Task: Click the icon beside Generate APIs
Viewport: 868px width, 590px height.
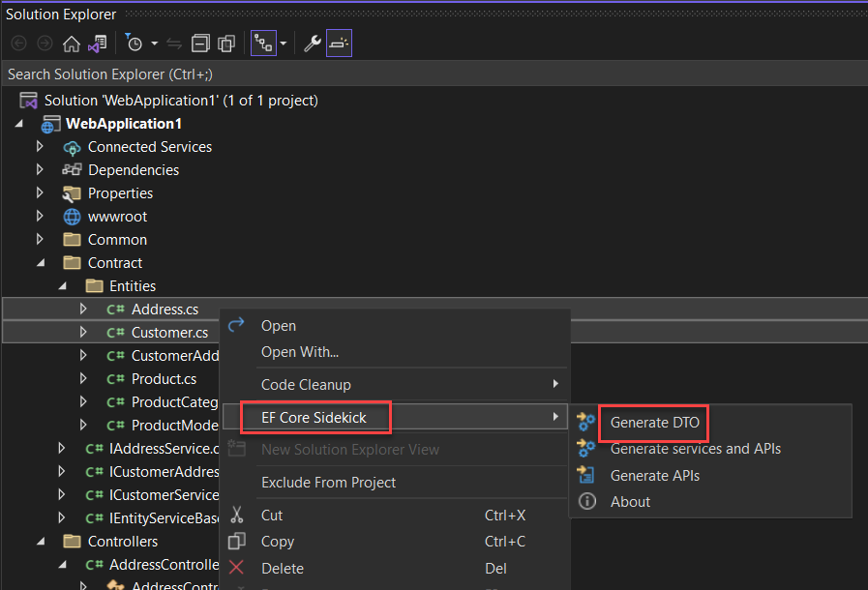Action: coord(585,474)
